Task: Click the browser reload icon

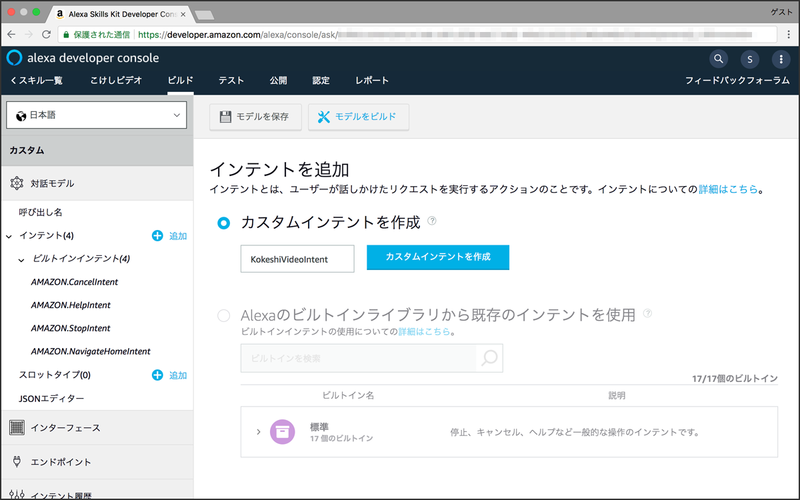Action: tap(46, 34)
